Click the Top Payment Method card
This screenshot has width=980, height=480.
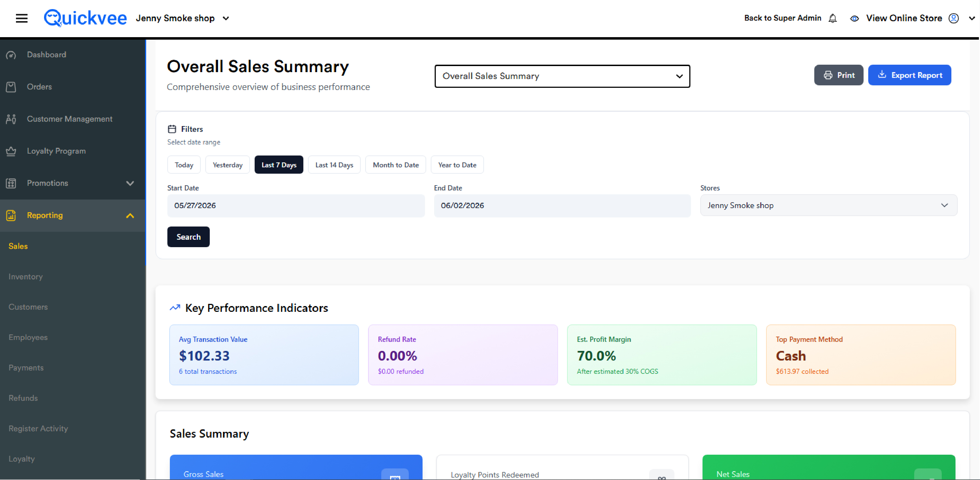click(x=861, y=355)
